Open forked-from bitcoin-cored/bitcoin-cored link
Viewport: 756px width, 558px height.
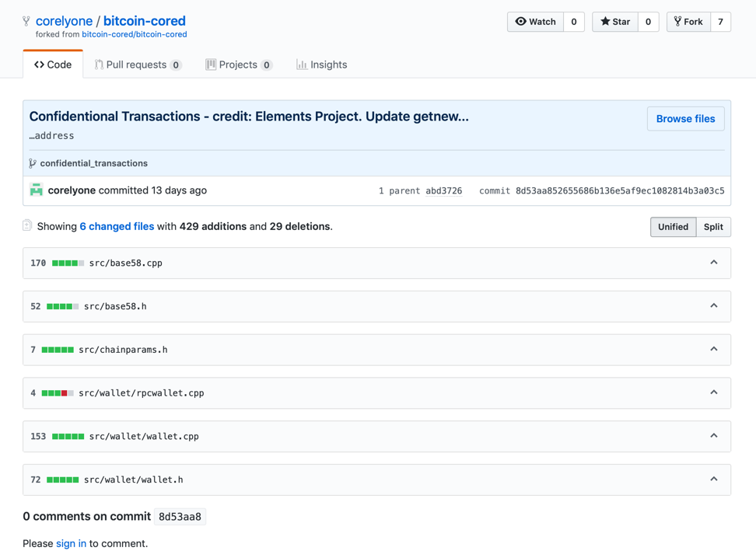click(x=135, y=34)
